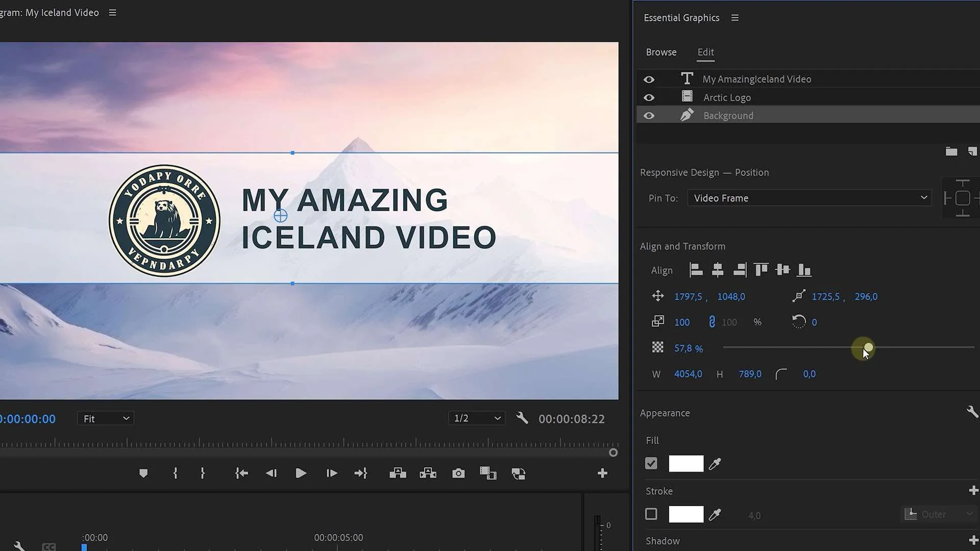The height and width of the screenshot is (551, 980).
Task: Click the Program Monitor settings wrench icon
Action: [x=522, y=418]
